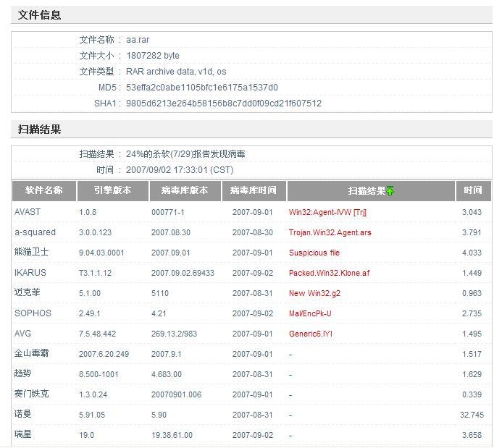Click the 赛门铁克 row name

point(31,394)
